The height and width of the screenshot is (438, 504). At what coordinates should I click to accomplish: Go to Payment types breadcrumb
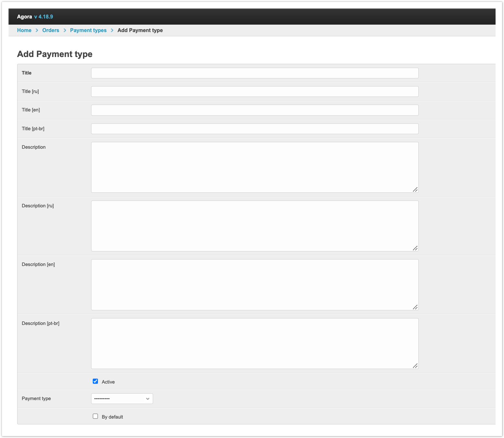(x=88, y=30)
